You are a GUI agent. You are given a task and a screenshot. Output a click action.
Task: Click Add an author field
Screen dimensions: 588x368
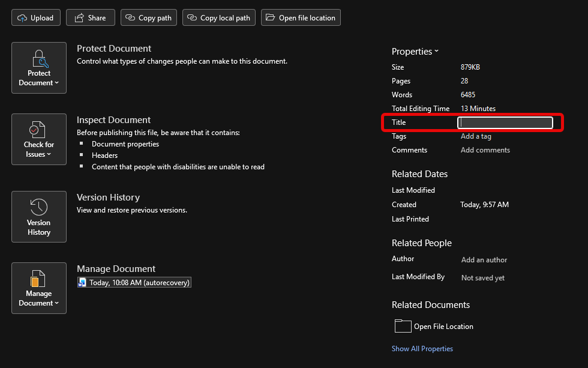click(484, 260)
